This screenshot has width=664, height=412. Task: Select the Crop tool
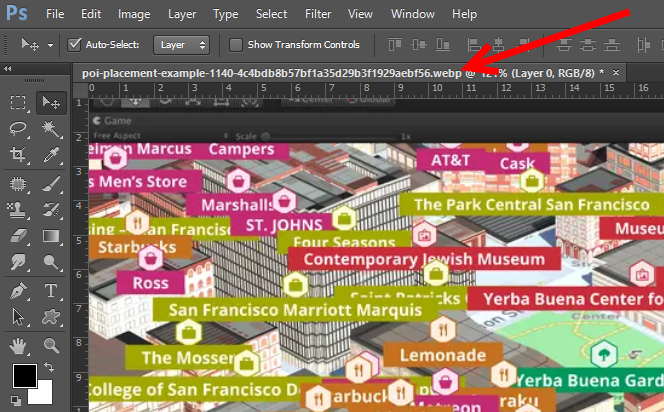(x=18, y=155)
